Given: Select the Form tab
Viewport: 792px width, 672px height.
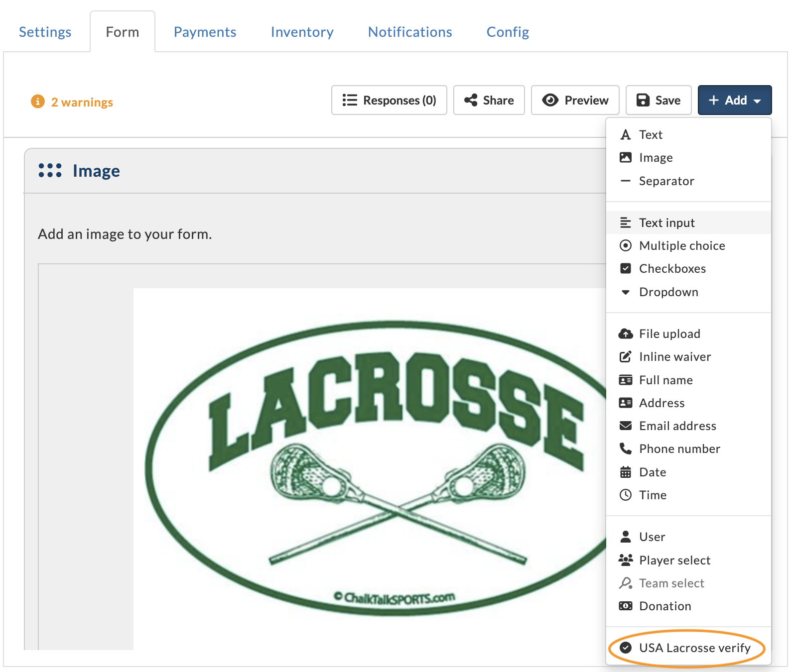Looking at the screenshot, I should click(x=123, y=32).
